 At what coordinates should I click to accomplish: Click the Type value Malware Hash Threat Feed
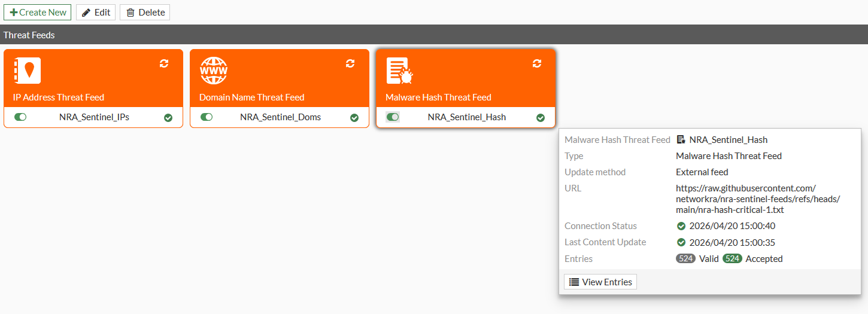[x=729, y=156]
